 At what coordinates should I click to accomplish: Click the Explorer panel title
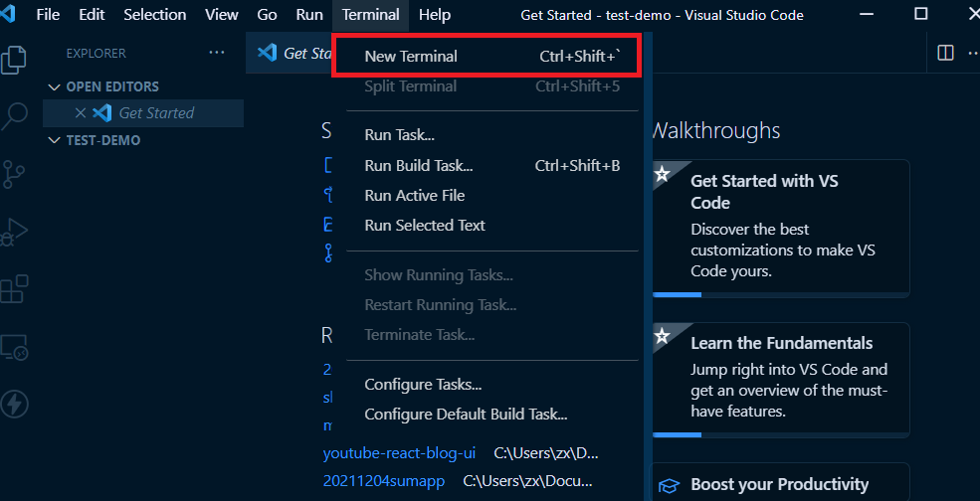[x=96, y=54]
